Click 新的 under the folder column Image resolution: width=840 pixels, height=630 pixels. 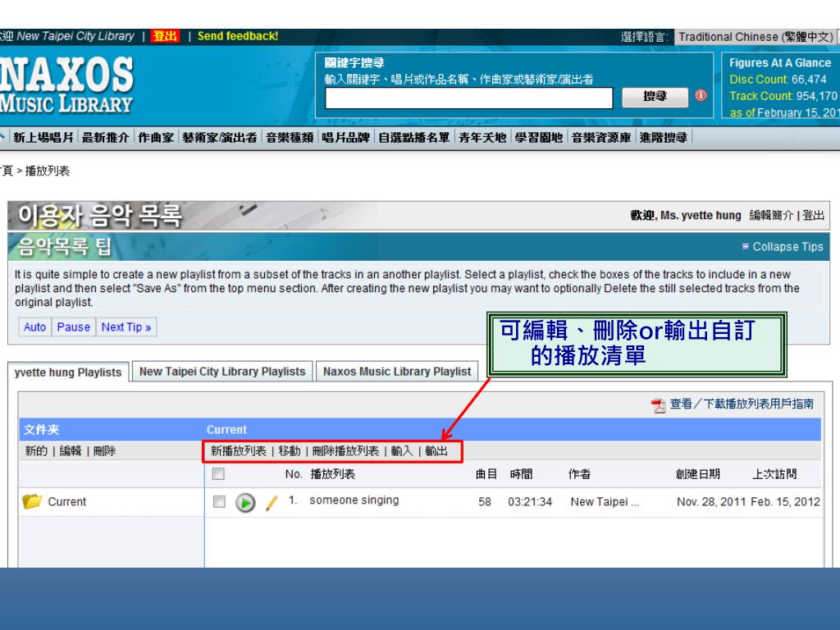(36, 451)
